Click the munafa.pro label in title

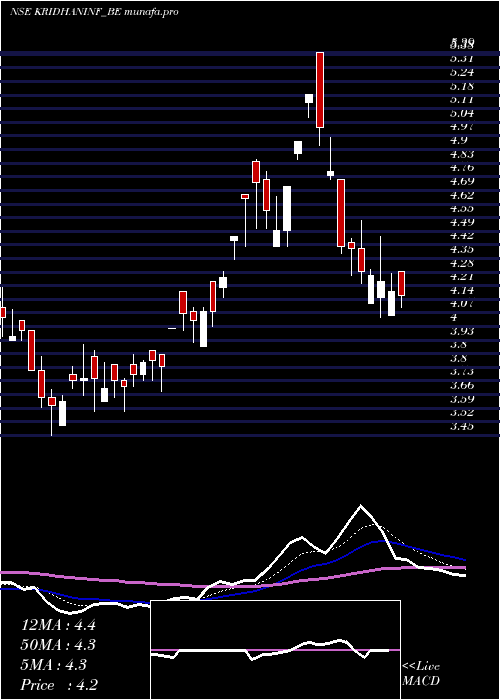coord(151,12)
